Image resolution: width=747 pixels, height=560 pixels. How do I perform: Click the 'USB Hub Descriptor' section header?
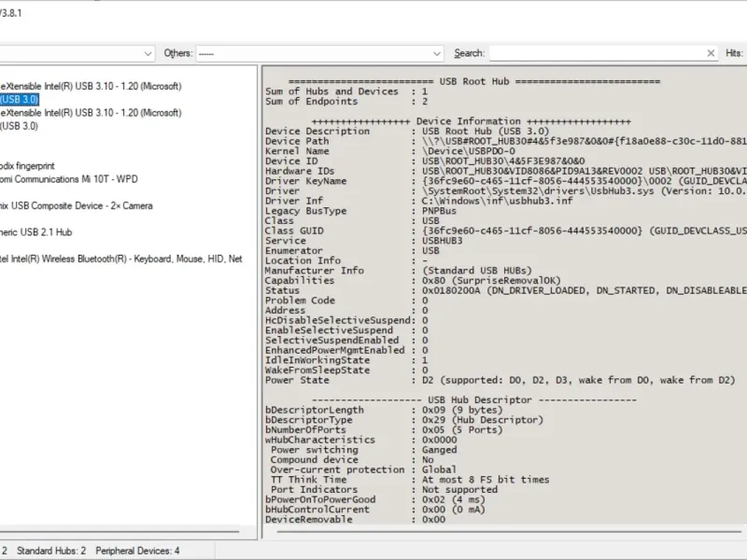[480, 400]
